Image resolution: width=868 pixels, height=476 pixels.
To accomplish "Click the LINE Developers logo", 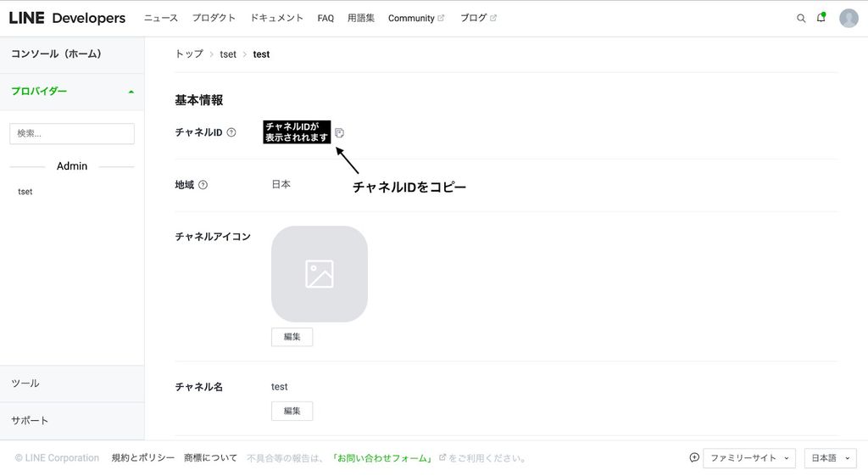I will point(67,18).
